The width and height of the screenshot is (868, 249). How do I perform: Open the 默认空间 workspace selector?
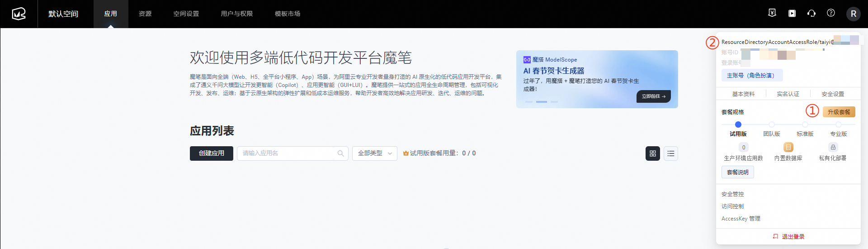63,14
